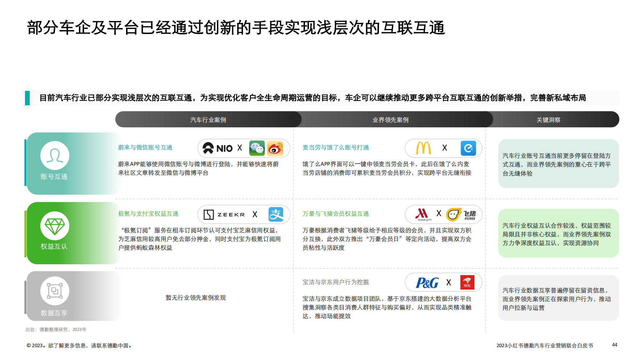Click the 权益互认 category label
Image resolution: width=644 pixels, height=362 pixels.
54,246
